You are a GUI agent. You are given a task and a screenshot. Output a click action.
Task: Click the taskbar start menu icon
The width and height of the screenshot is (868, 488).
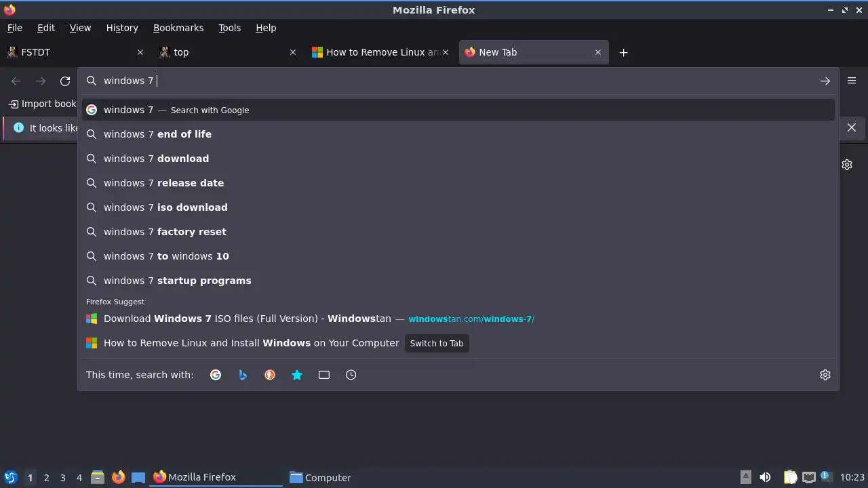pyautogui.click(x=11, y=477)
